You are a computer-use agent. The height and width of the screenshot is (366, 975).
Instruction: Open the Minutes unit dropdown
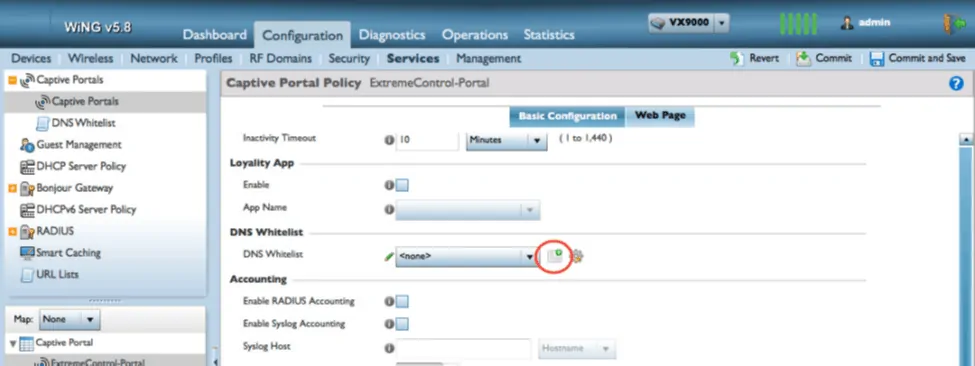coord(506,140)
